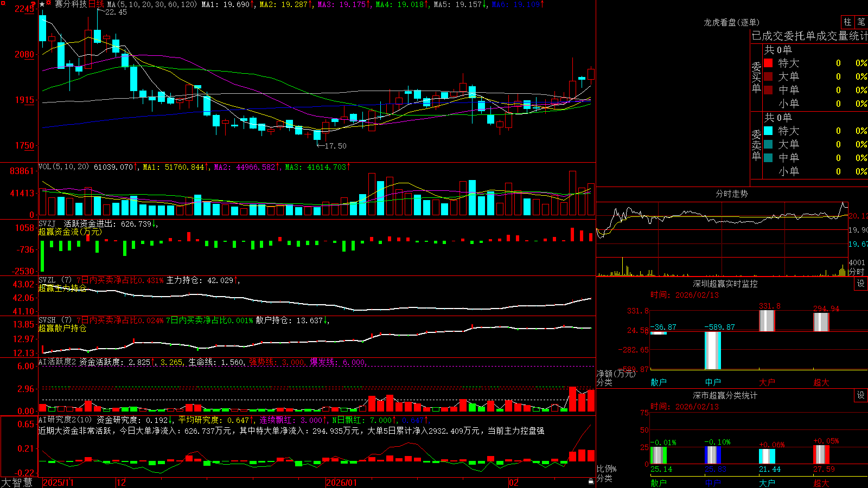
Task: Click the 2026/01 timeline marker
Action: point(342,483)
